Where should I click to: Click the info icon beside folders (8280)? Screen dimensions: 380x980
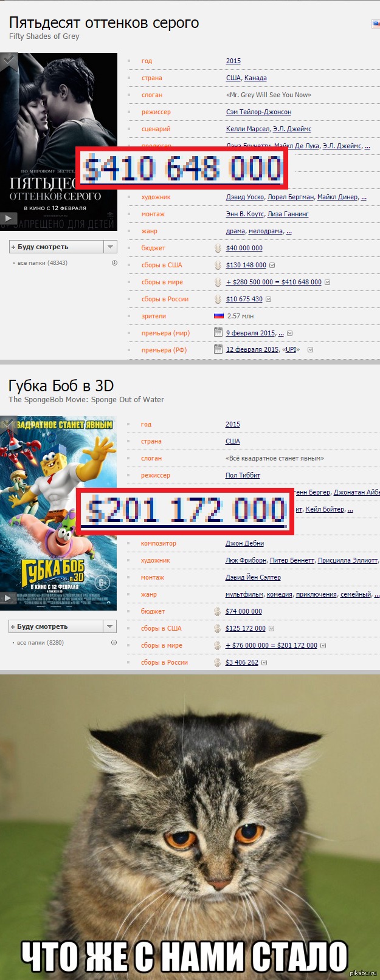[114, 642]
